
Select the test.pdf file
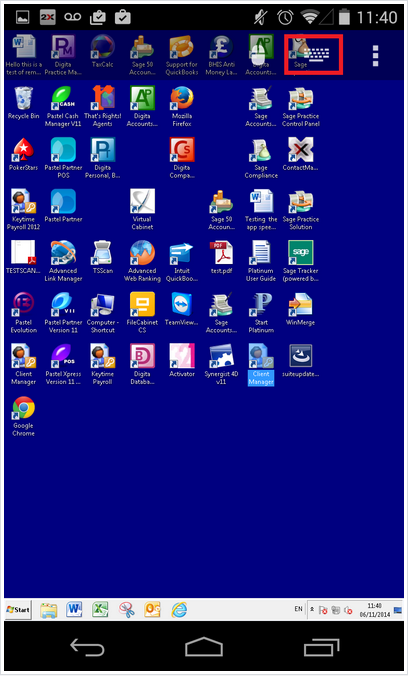[x=221, y=258]
